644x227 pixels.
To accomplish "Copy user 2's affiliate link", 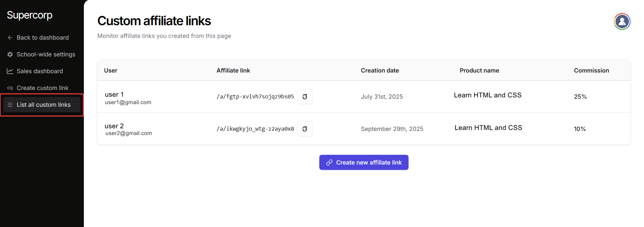I will click(305, 129).
